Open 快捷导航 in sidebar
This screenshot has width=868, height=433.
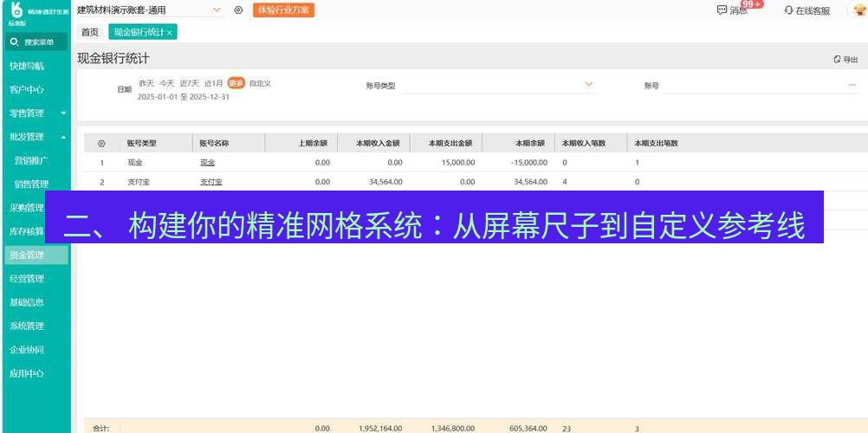coord(27,66)
